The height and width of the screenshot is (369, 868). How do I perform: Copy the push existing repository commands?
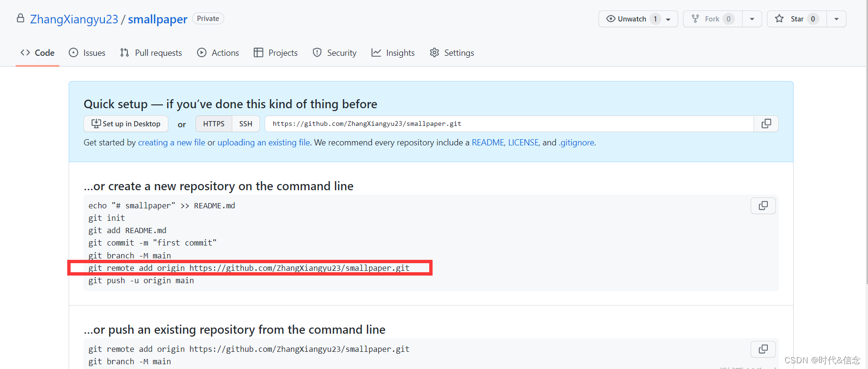(x=763, y=349)
